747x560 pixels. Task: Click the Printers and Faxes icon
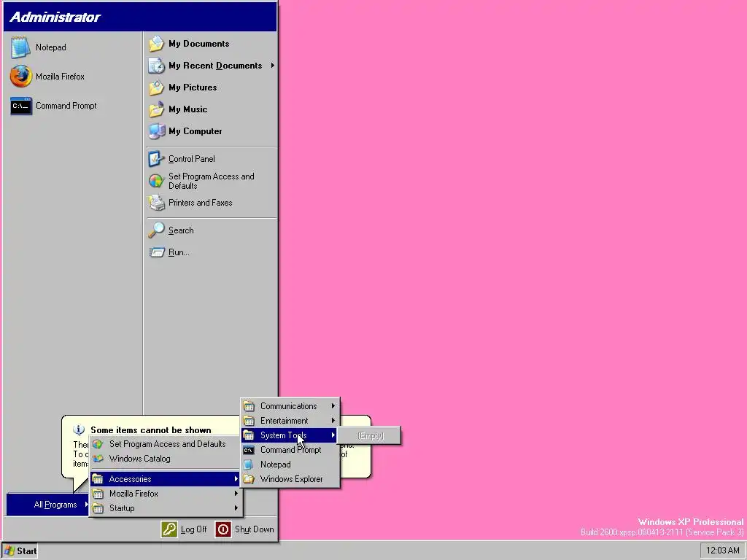point(156,203)
